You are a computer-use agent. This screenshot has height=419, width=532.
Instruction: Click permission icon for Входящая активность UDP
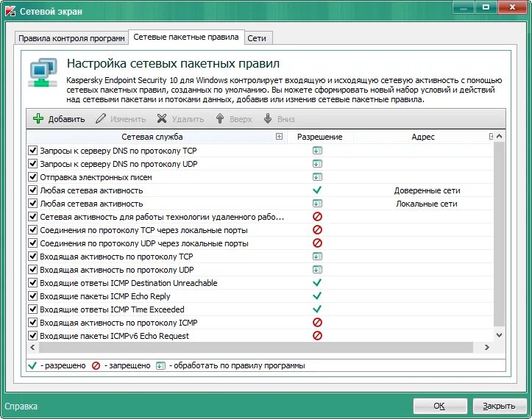point(317,270)
